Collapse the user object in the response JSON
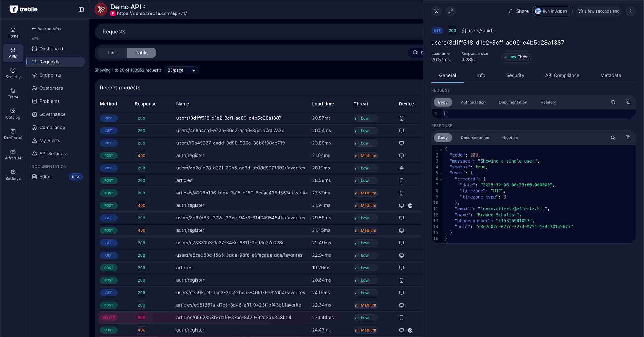The image size is (644, 337). pos(441,173)
